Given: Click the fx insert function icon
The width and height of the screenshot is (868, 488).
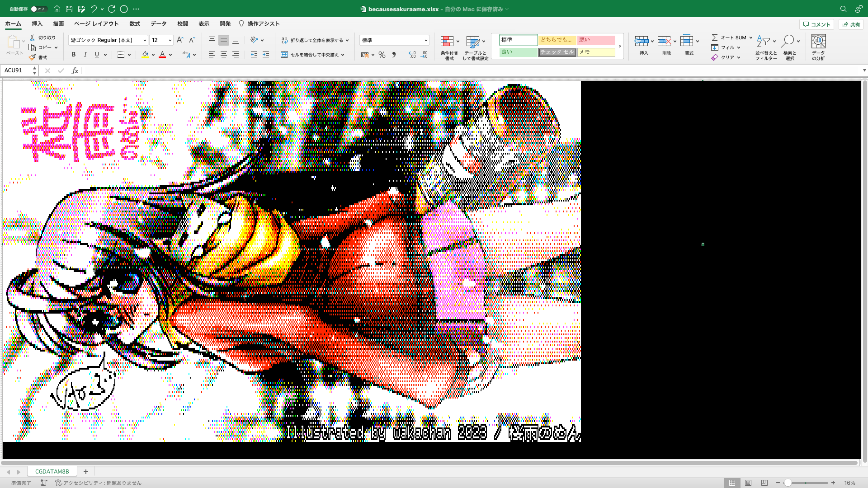Looking at the screenshot, I should 75,70.
